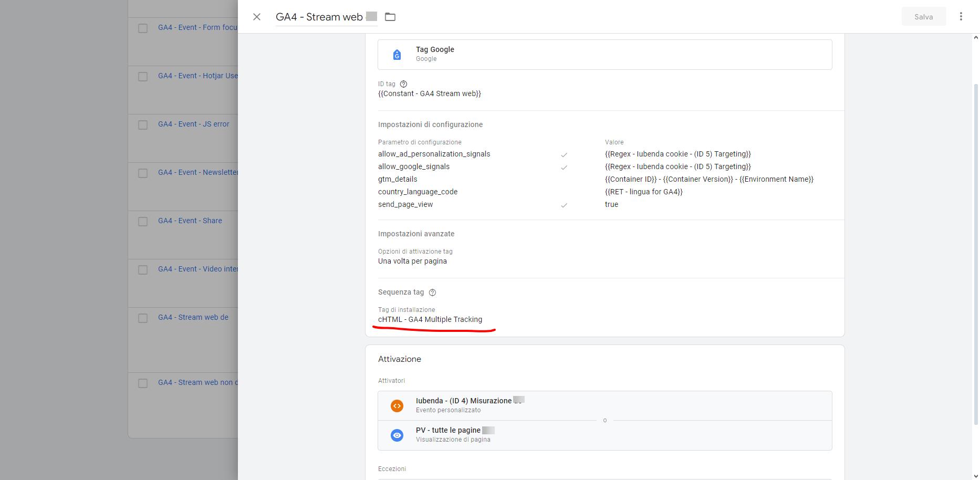Expand the Impostazioni di configurazione section
The height and width of the screenshot is (480, 980).
point(431,124)
